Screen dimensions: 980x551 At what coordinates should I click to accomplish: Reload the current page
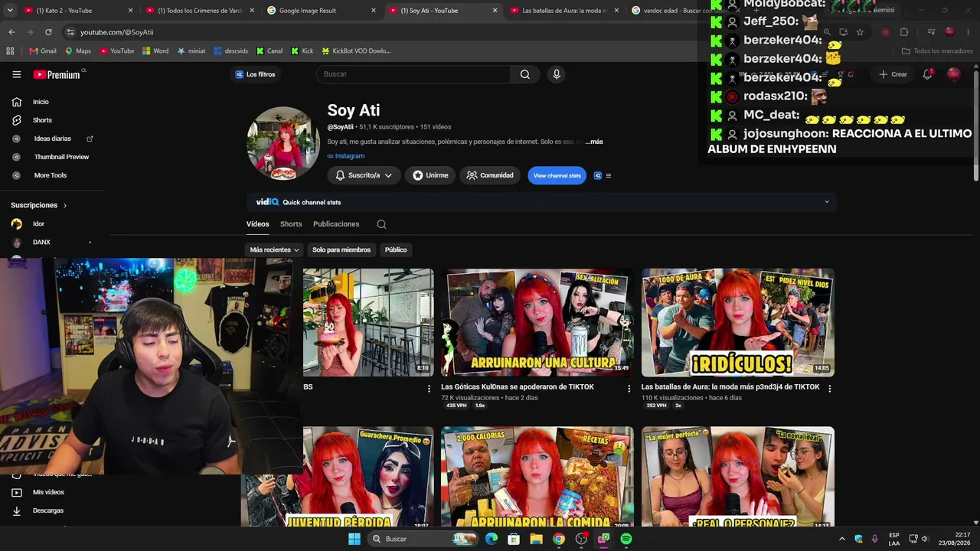coord(48,32)
